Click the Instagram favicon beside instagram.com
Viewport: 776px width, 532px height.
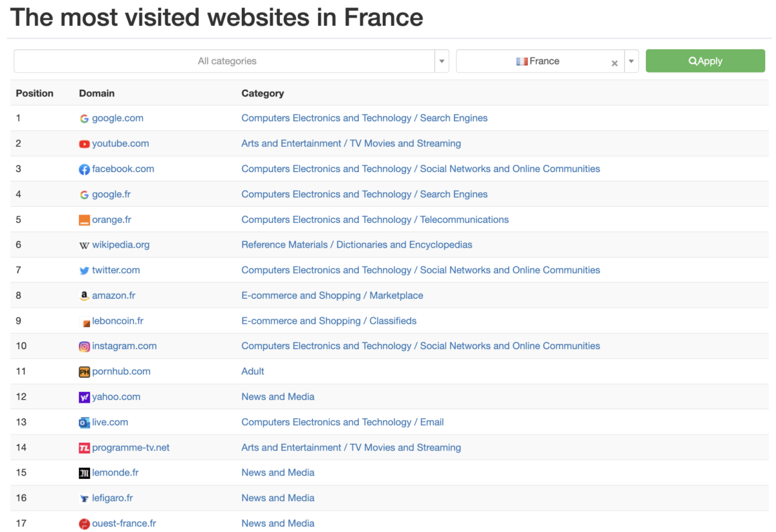coord(84,346)
